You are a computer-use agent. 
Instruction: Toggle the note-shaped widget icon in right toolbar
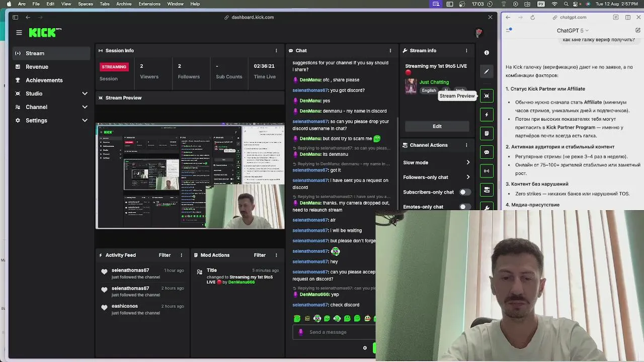pos(487,133)
